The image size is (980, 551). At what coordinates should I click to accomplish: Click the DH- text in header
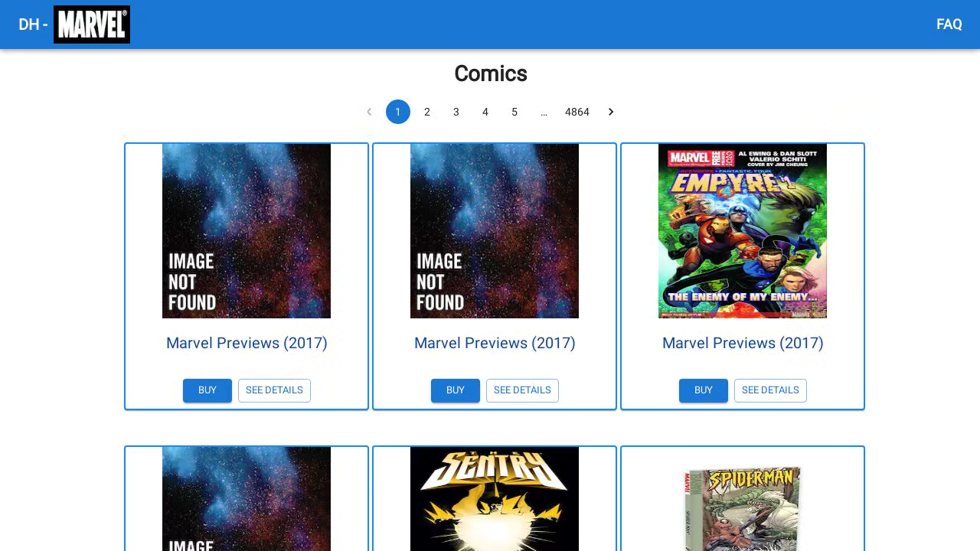[33, 24]
